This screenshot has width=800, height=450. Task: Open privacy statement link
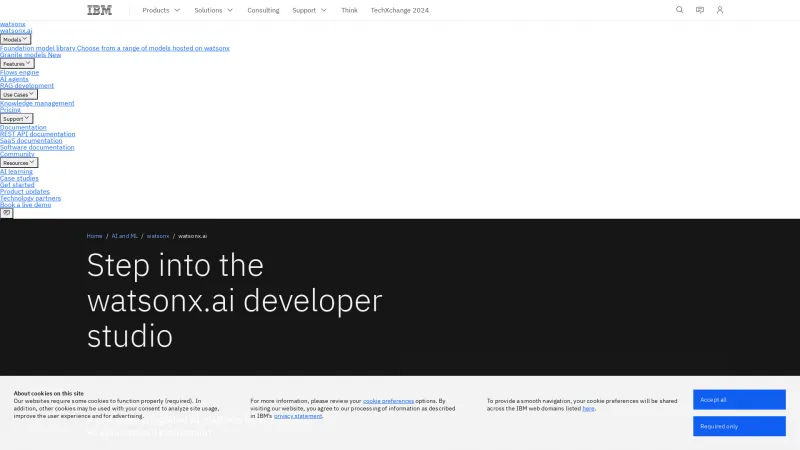click(298, 416)
